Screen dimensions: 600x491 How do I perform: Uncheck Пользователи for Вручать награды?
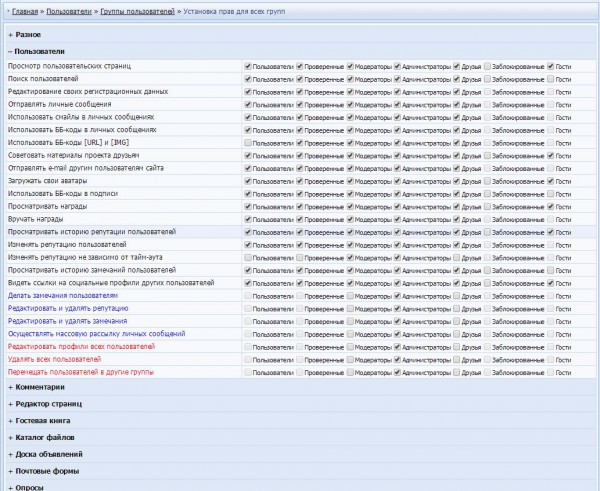pos(248,219)
